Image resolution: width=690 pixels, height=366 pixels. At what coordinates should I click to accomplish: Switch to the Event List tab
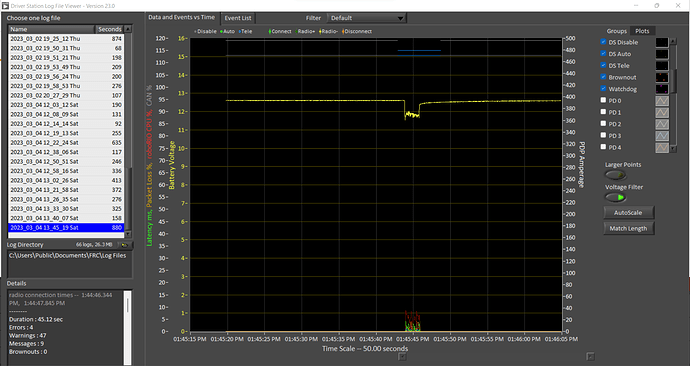238,18
